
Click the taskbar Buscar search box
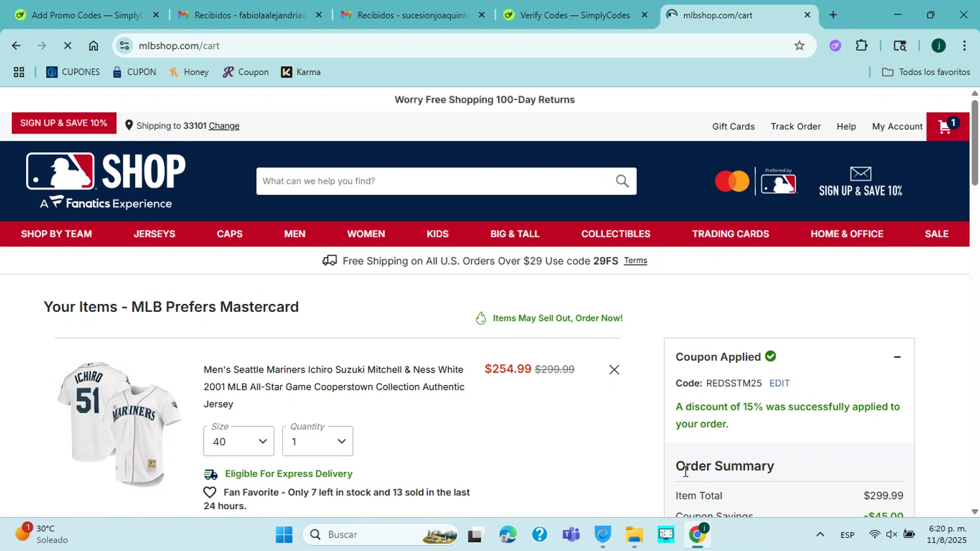pos(381,535)
